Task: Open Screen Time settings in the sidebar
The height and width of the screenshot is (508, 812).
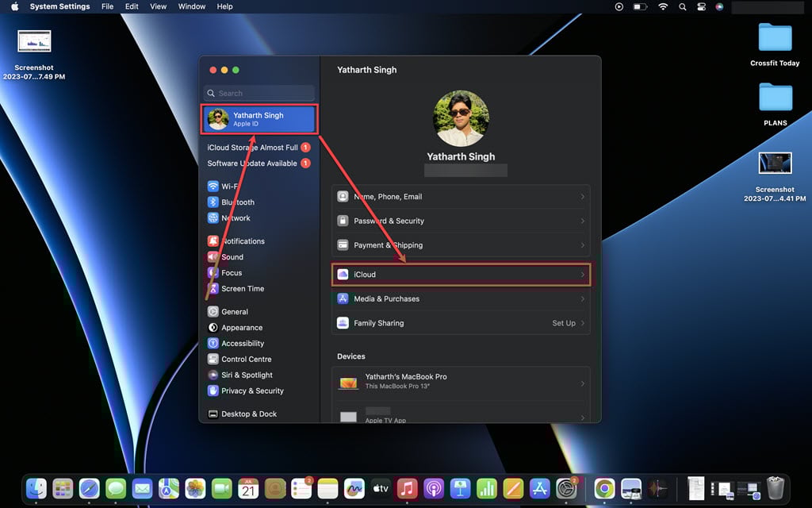Action: [236, 289]
